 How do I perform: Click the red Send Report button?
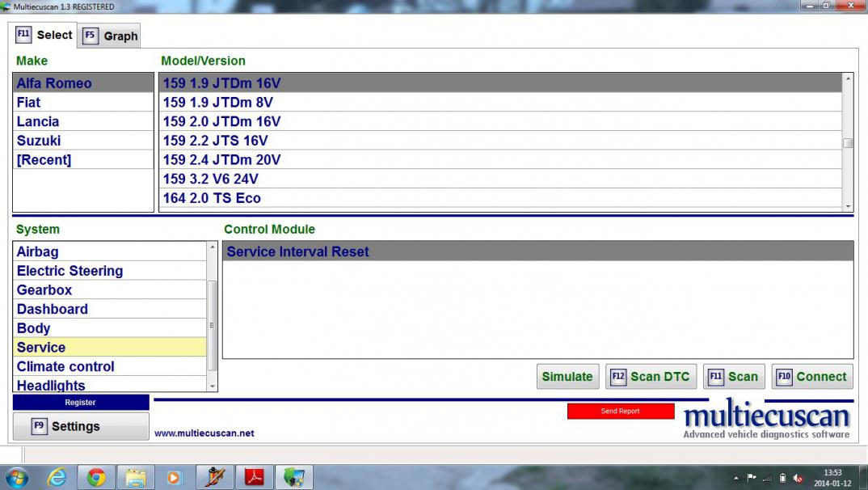(621, 411)
